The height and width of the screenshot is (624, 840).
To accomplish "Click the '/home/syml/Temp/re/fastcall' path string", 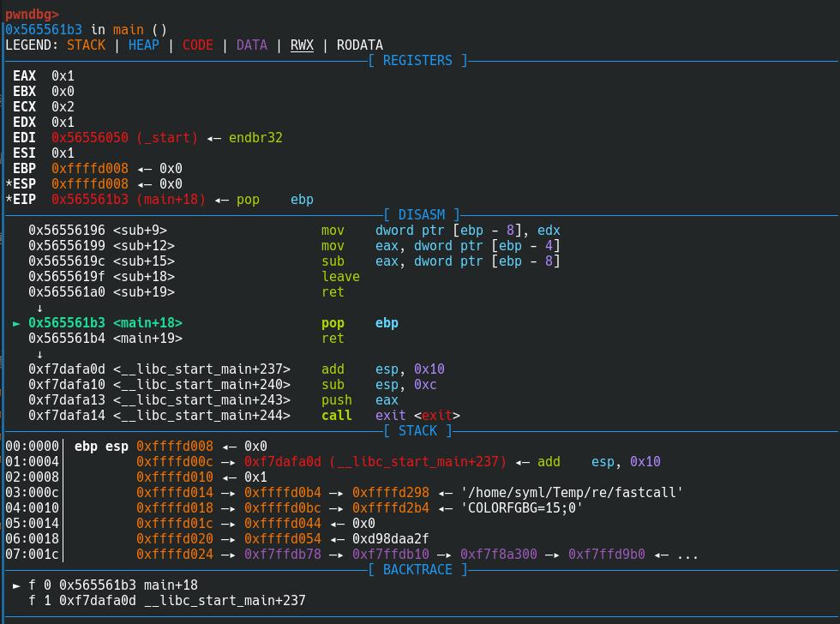I will pyautogui.click(x=572, y=493).
